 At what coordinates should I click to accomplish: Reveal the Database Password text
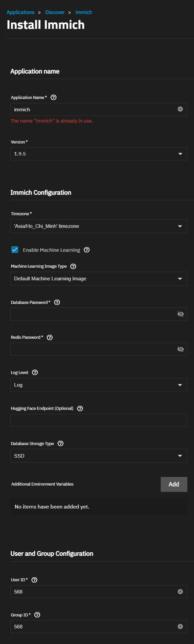181,314
